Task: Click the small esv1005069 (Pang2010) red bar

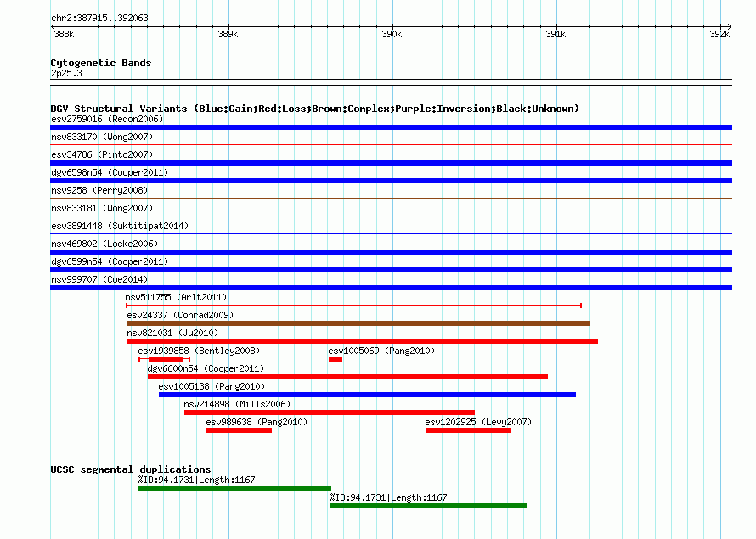Action: (x=336, y=359)
